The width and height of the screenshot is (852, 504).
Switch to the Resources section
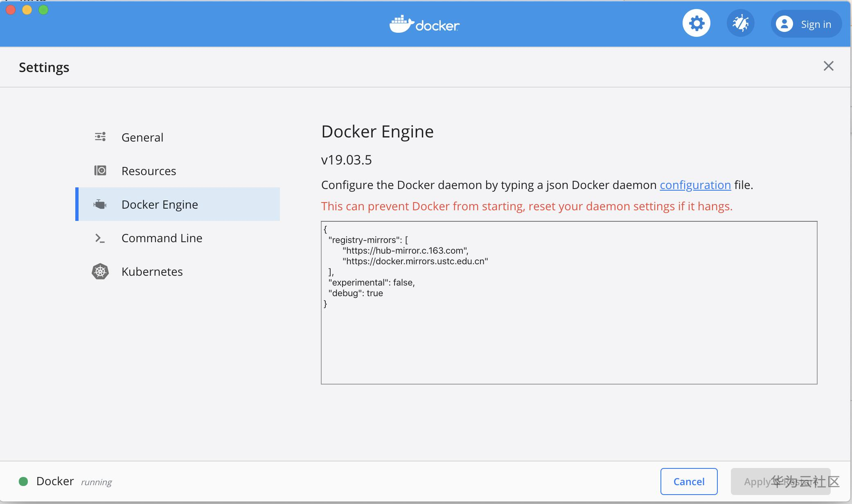pos(149,171)
